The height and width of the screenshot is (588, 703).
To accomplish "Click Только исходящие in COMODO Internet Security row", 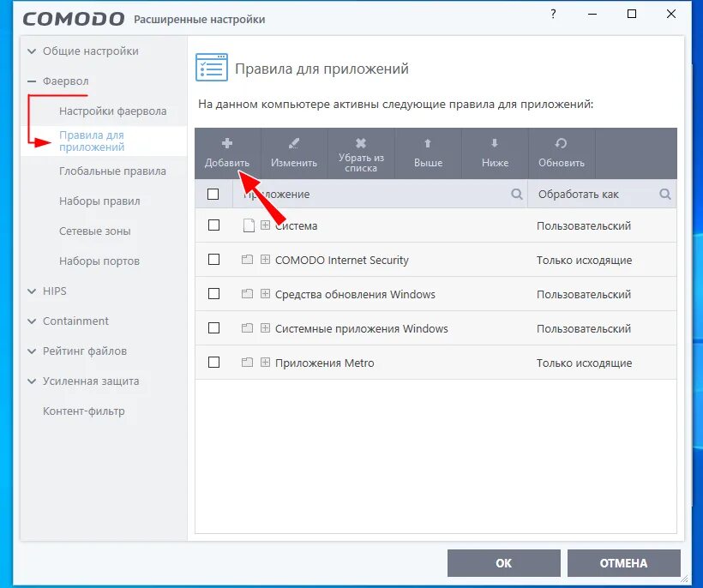I will pyautogui.click(x=584, y=260).
